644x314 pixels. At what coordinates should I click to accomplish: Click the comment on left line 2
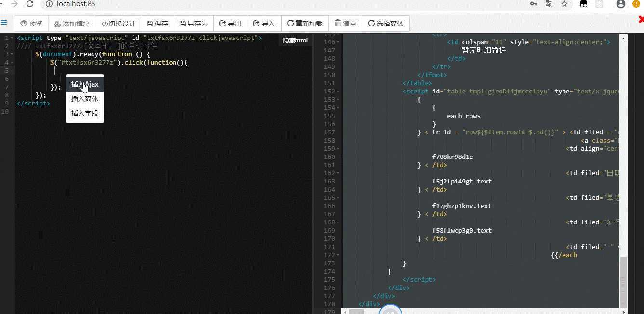87,46
